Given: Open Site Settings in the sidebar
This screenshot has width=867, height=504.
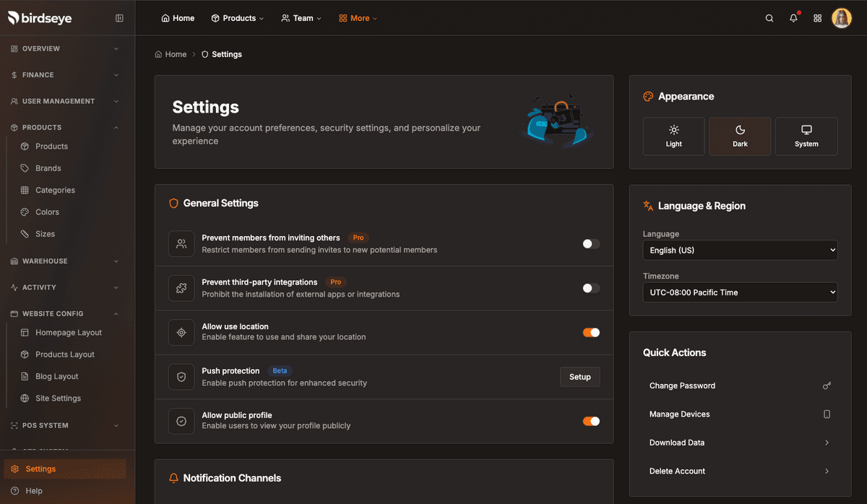Looking at the screenshot, I should [58, 399].
